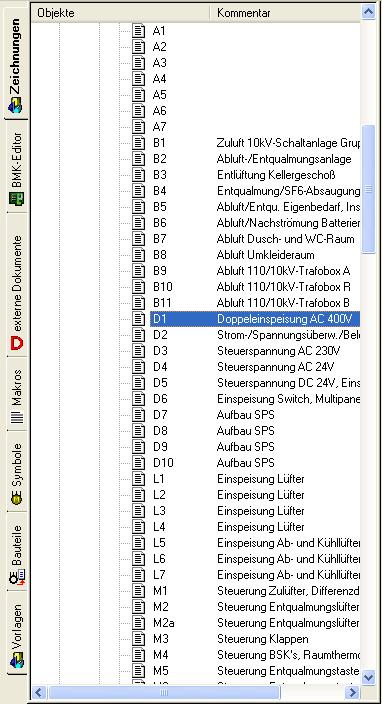382x704 pixels.
Task: Select page icon of drawing L7
Action: click(x=139, y=575)
